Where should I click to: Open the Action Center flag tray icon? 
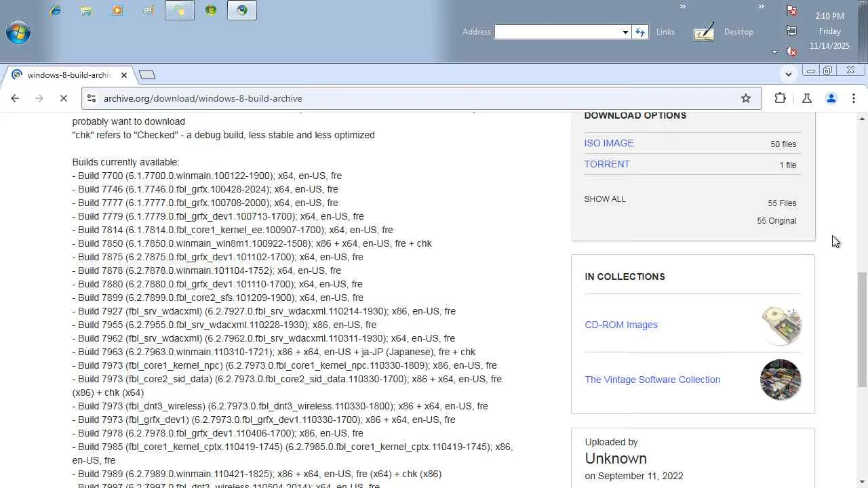(x=791, y=10)
